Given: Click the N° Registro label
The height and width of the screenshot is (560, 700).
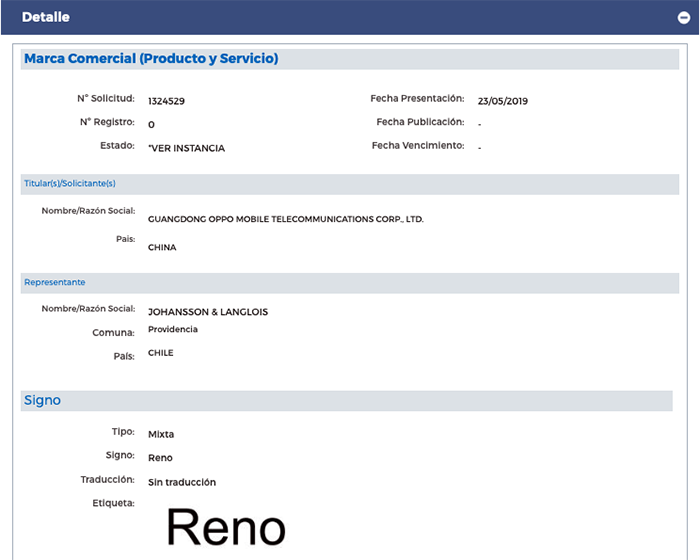Looking at the screenshot, I should (107, 122).
